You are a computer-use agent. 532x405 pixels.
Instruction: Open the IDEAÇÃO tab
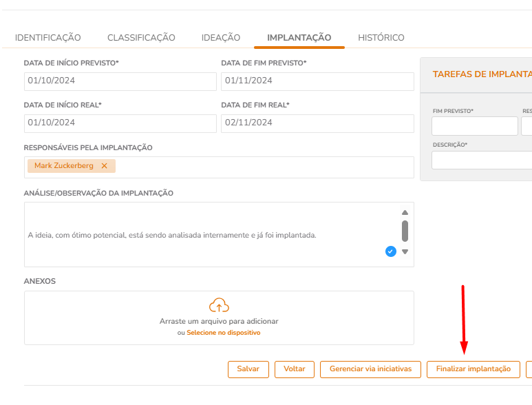click(221, 38)
